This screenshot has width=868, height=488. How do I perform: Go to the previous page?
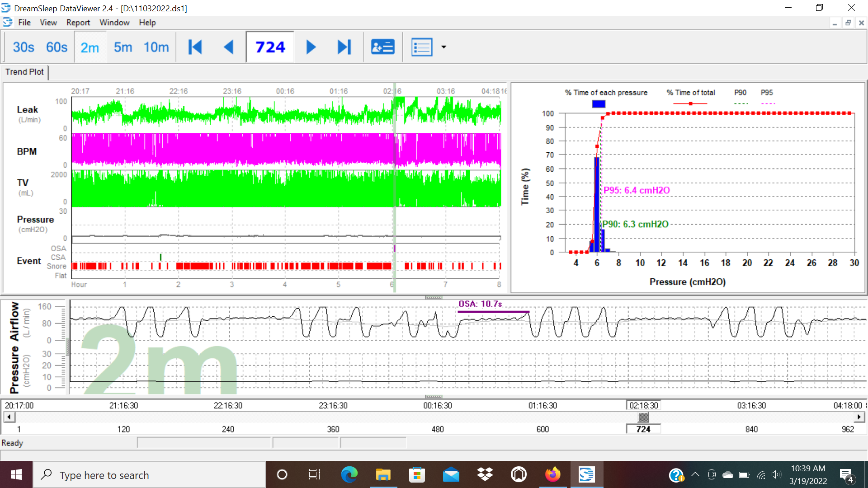pos(229,47)
